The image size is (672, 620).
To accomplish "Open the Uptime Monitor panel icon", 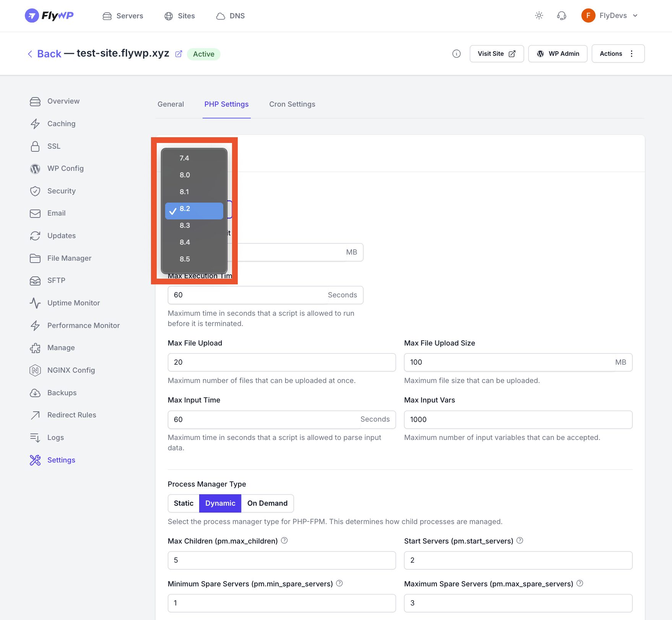I will click(35, 303).
